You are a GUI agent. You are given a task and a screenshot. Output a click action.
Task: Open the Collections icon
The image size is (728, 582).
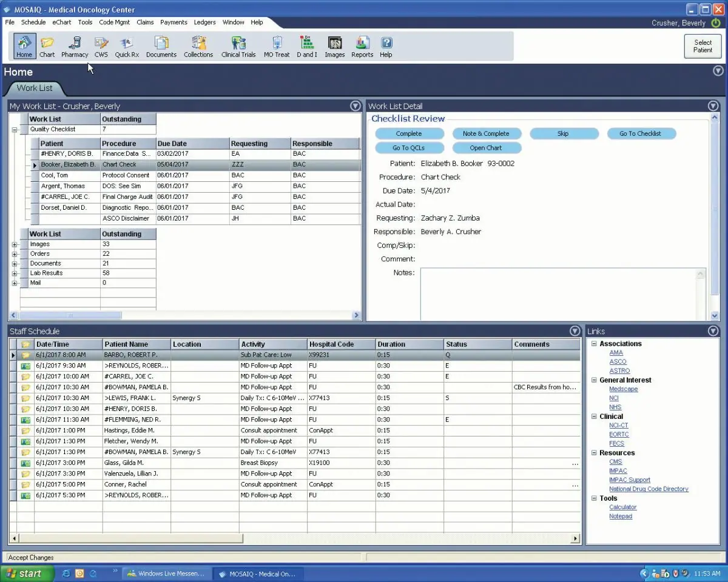pyautogui.click(x=198, y=45)
